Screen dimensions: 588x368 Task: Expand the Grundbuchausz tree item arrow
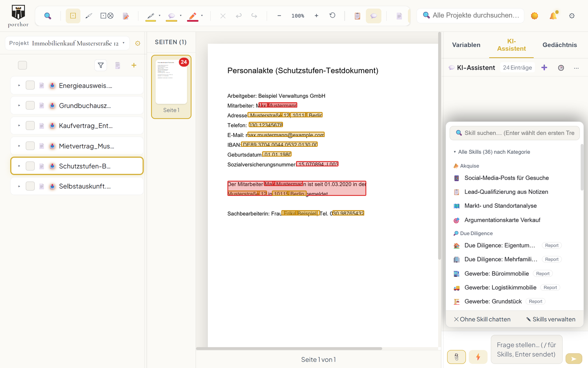tap(19, 105)
